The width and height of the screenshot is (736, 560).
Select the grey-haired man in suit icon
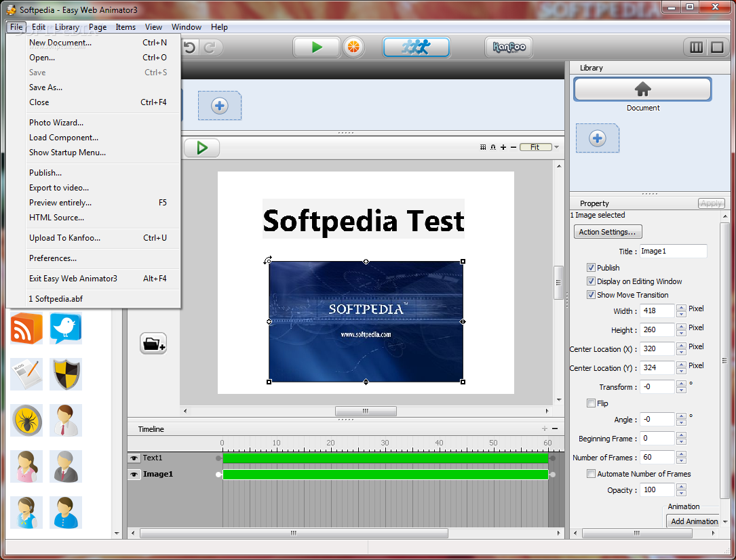point(66,466)
